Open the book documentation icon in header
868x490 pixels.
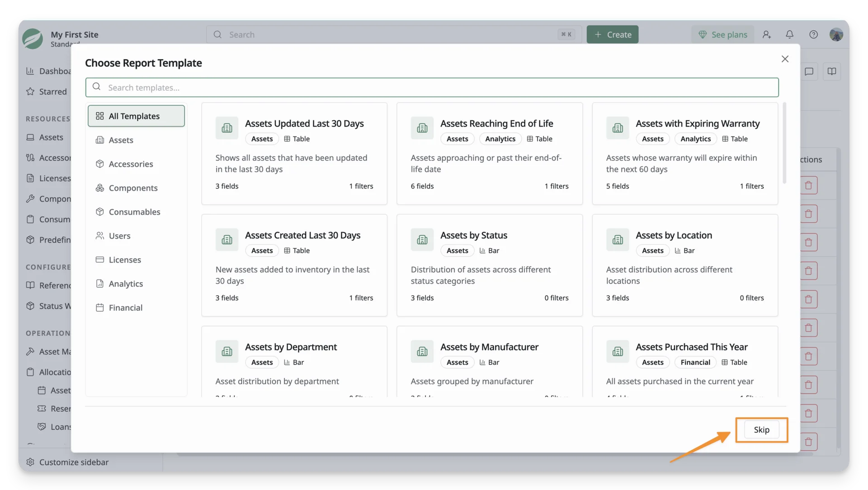[x=831, y=71]
